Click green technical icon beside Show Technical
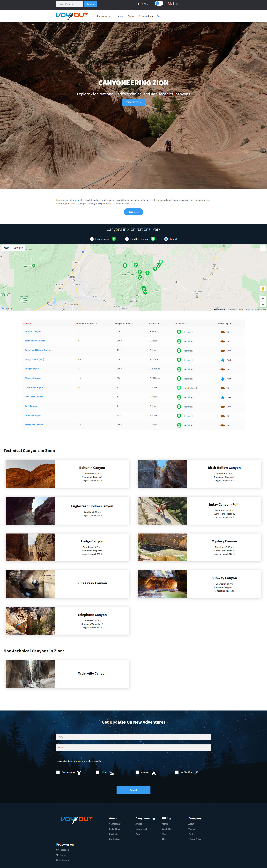This screenshot has width=267, height=868. pyautogui.click(x=114, y=239)
